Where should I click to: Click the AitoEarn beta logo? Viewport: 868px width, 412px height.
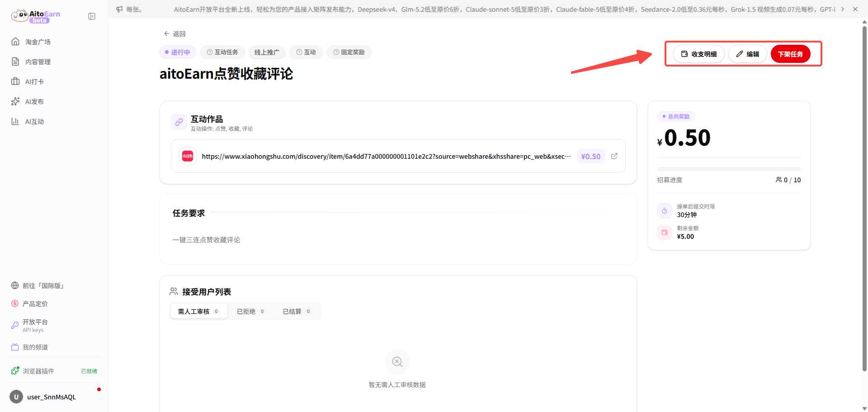[x=36, y=16]
